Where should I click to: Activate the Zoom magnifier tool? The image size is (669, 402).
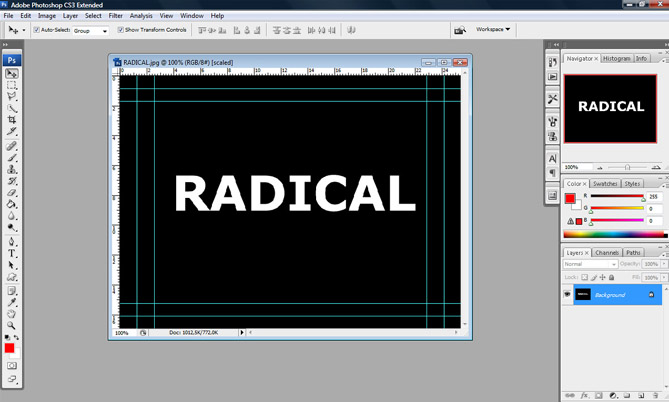12,325
